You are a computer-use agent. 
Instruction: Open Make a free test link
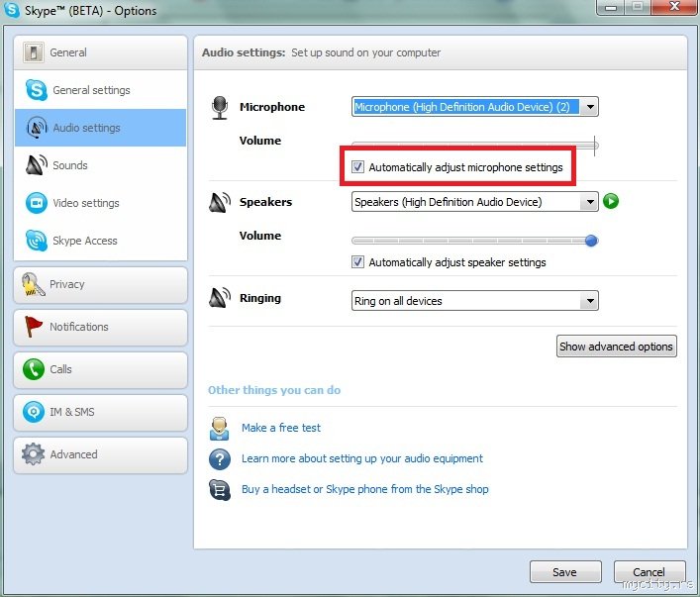281,428
